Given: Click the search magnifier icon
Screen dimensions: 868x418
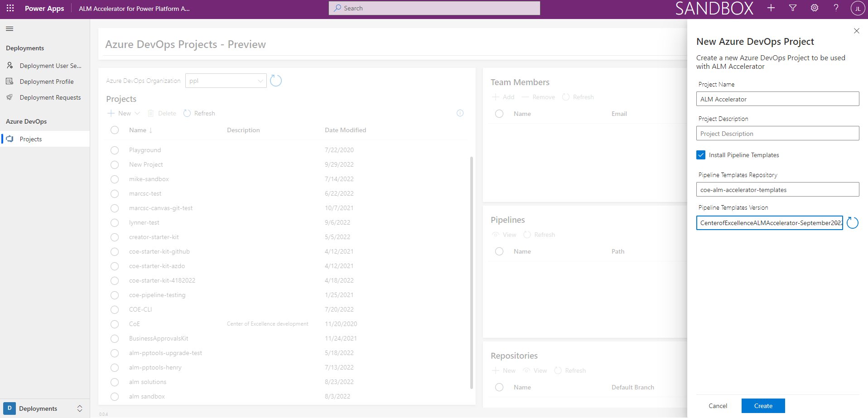Looking at the screenshot, I should [338, 8].
